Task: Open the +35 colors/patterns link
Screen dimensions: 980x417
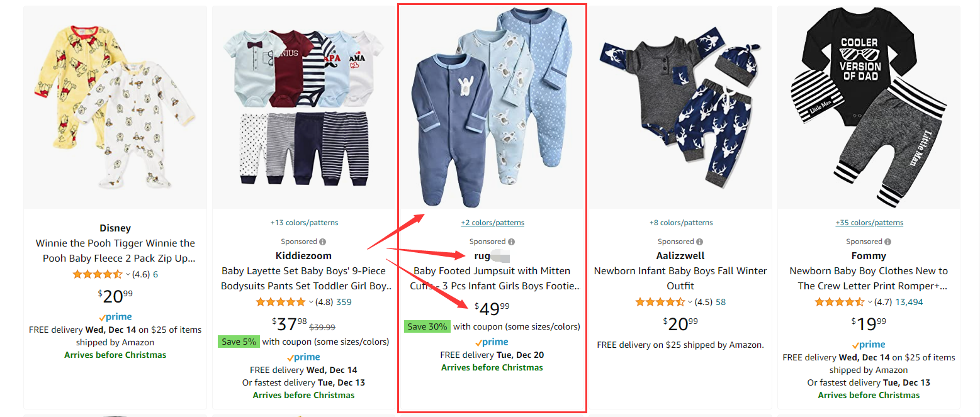Action: pos(869,223)
